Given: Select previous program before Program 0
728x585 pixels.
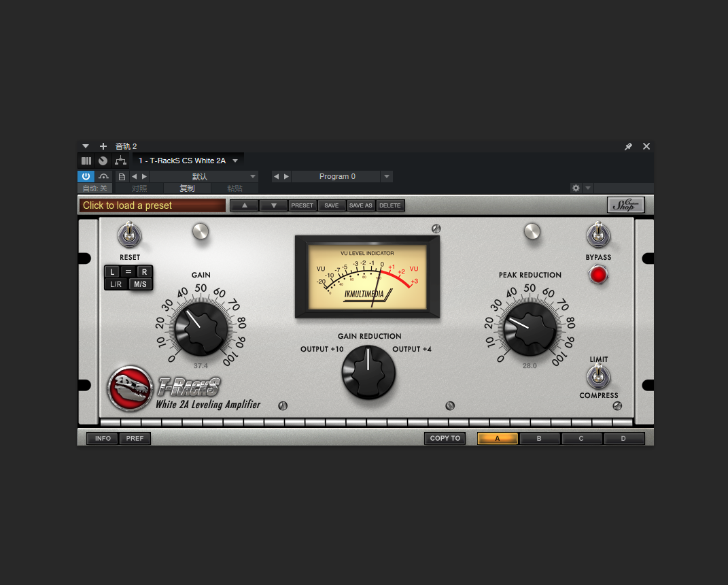Looking at the screenshot, I should point(276,177).
